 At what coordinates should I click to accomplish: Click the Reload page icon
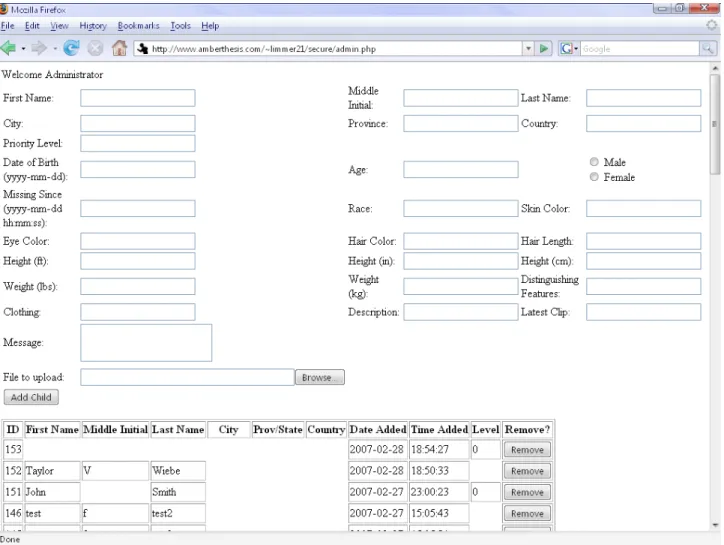coord(71,48)
